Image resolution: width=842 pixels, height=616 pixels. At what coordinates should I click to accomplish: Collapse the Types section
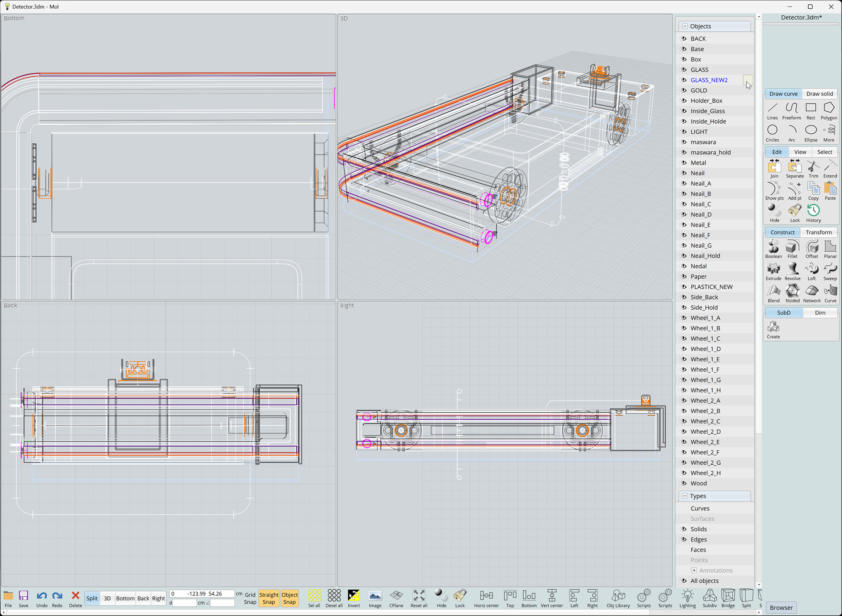685,496
